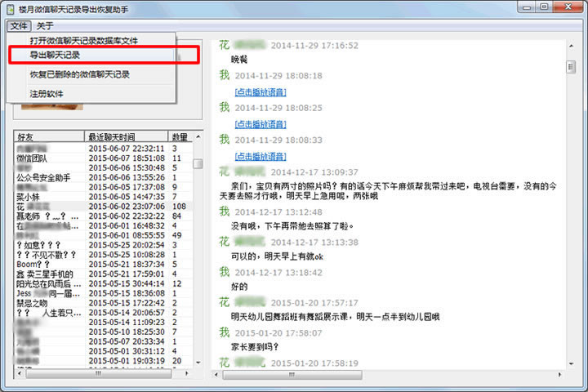Click timestamp 2015-05-10 18:25:30 row
The image size is (588, 392).
pyautogui.click(x=104, y=332)
